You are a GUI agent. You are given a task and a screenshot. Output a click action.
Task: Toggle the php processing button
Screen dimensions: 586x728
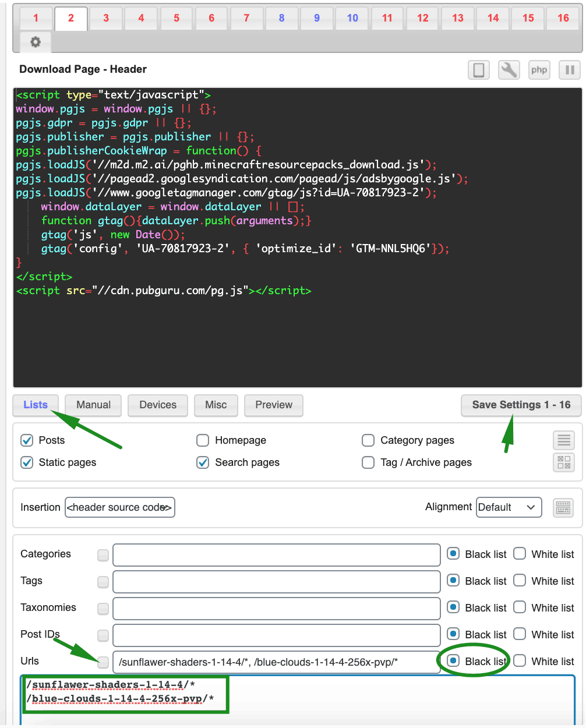tap(539, 70)
